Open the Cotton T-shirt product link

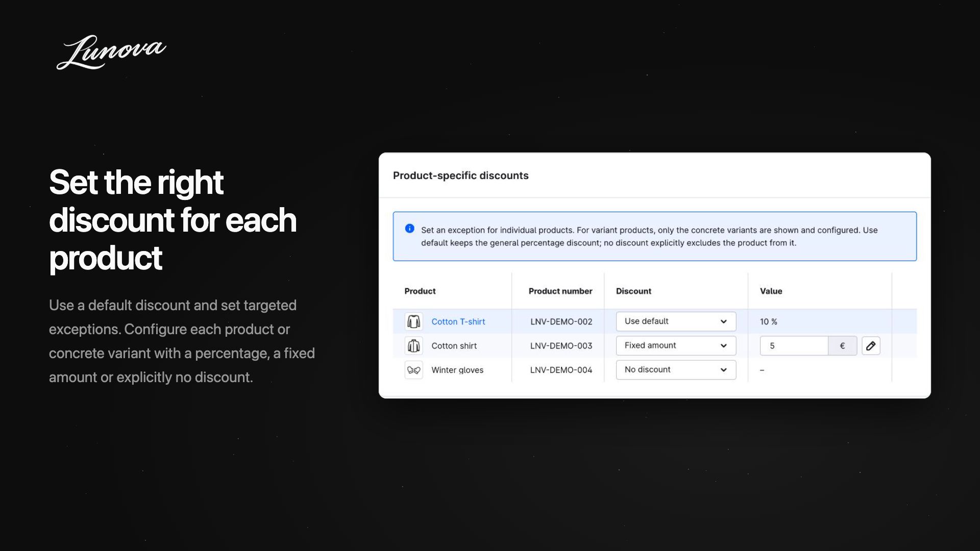click(458, 321)
